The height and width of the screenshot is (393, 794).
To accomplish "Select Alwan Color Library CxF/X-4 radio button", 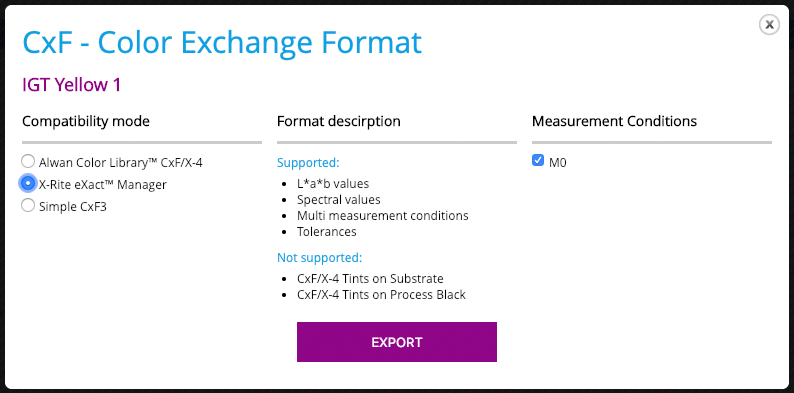I will coord(28,162).
